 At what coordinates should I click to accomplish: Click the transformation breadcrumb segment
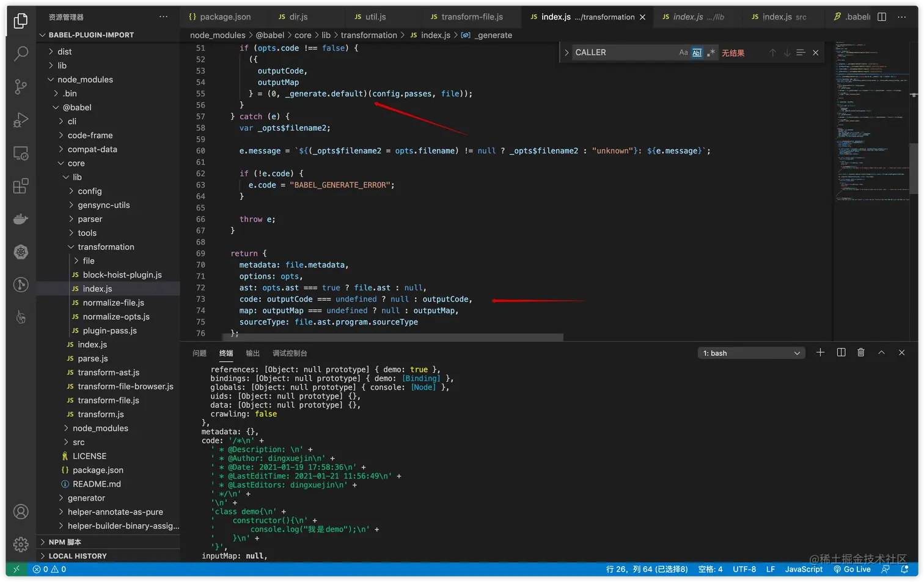tap(369, 35)
